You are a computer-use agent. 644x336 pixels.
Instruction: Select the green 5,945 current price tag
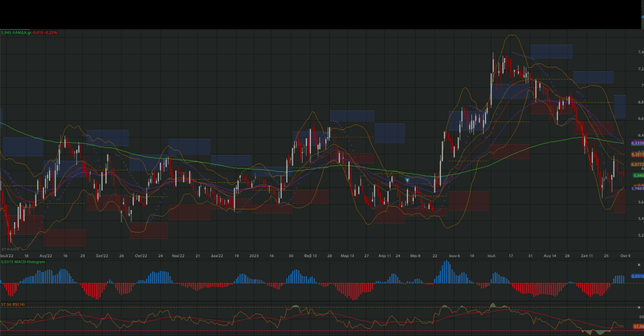pyautogui.click(x=638, y=176)
